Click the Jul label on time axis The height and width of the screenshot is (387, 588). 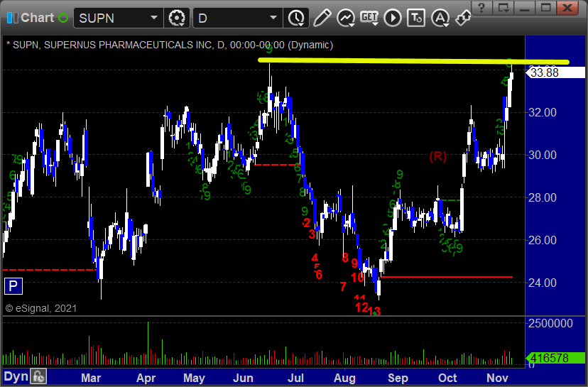(295, 378)
